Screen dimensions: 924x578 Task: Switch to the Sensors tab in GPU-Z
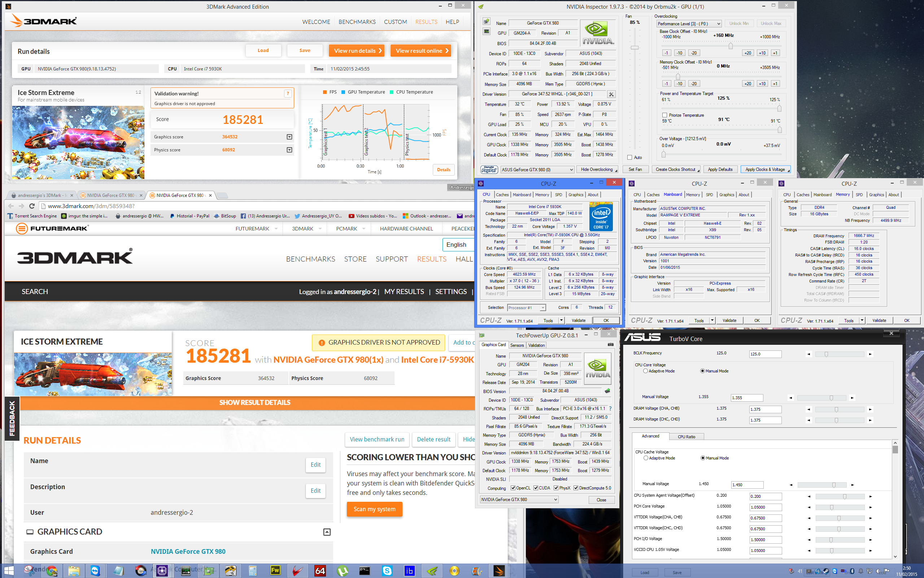pos(517,345)
